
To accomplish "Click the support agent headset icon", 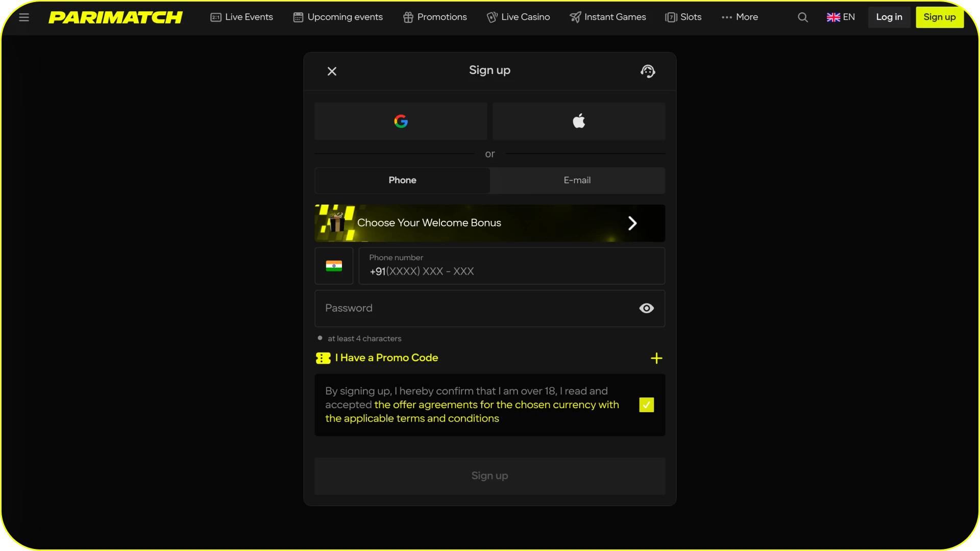I will [x=647, y=71].
